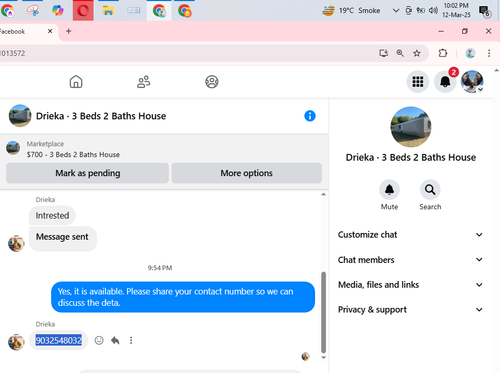Viewport: 500px width, 373px height.
Task: Click the listing thumbnail in chat header
Action: [x=20, y=116]
